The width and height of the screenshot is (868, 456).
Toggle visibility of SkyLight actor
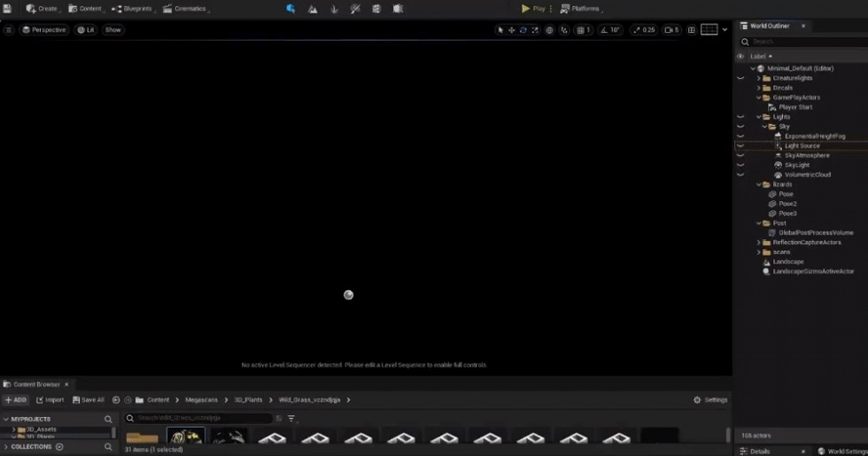pos(740,166)
